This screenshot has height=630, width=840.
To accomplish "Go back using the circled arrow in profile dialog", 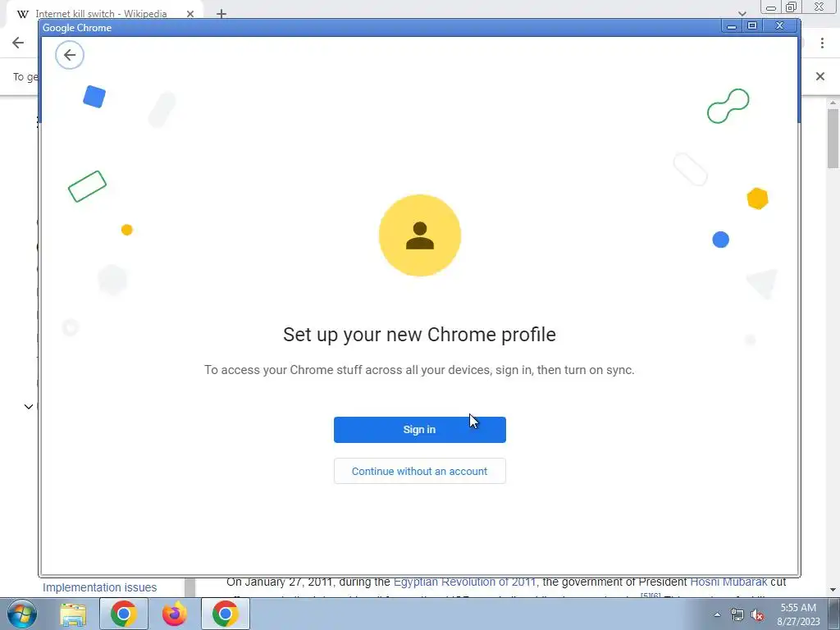I will click(x=70, y=55).
